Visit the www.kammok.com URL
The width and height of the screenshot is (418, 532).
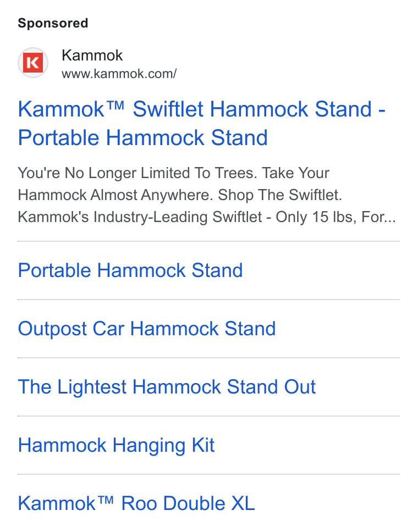click(x=119, y=74)
